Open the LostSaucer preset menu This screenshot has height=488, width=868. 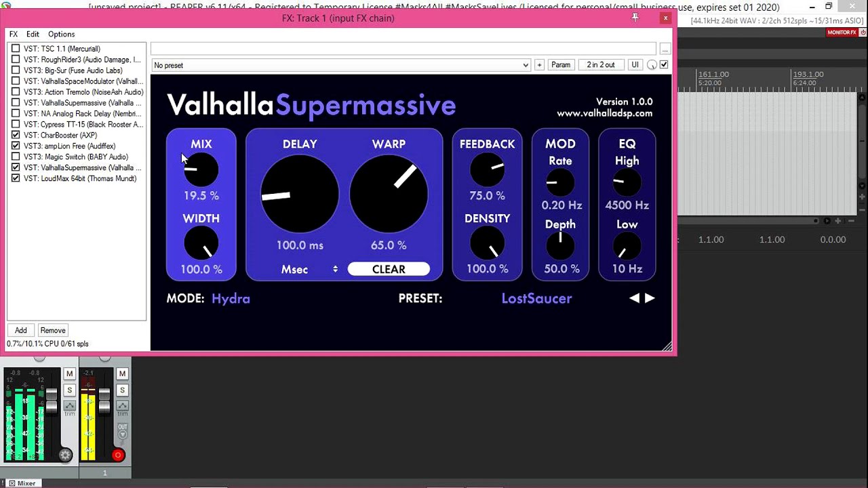pos(536,298)
